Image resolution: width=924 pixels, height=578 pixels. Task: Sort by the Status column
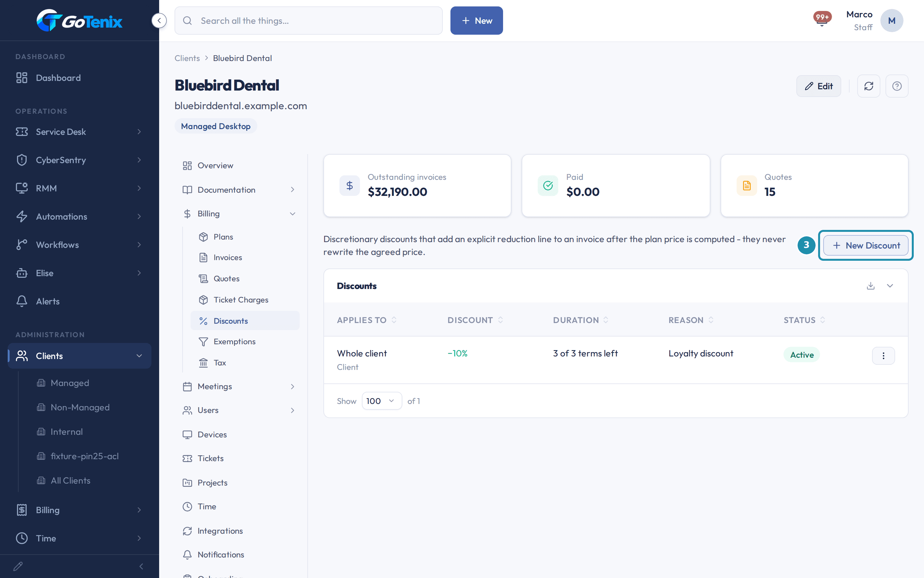coord(804,320)
